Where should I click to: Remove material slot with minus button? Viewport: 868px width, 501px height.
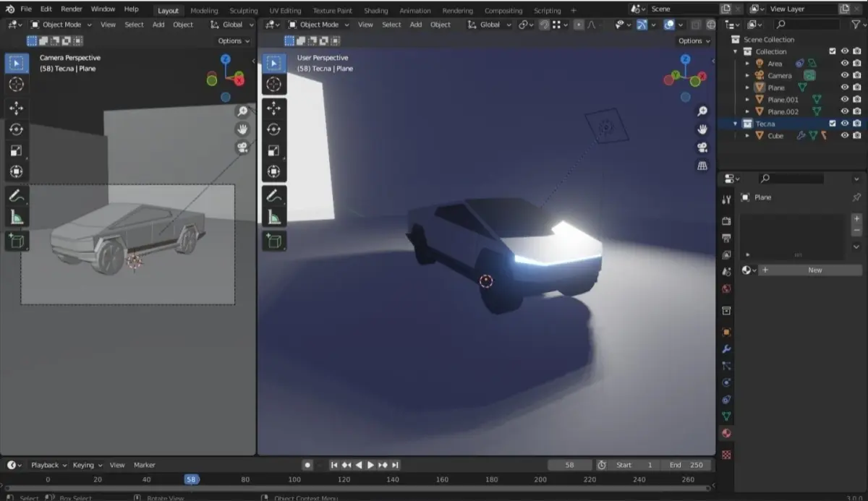pos(856,230)
